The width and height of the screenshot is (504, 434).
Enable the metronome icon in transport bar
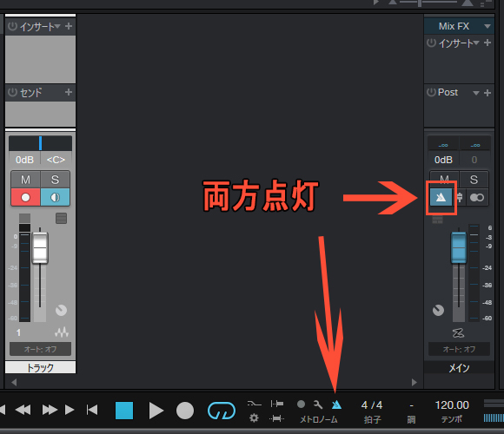(336, 404)
